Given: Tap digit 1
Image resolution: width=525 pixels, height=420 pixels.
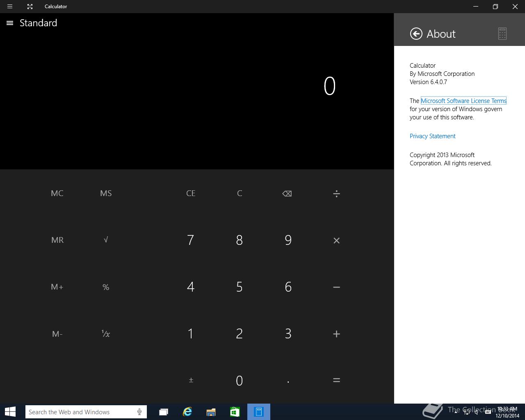Looking at the screenshot, I should coord(190,333).
